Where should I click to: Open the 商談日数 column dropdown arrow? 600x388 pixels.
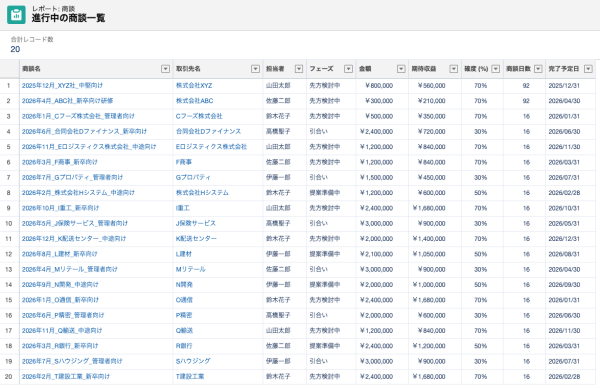pos(538,69)
